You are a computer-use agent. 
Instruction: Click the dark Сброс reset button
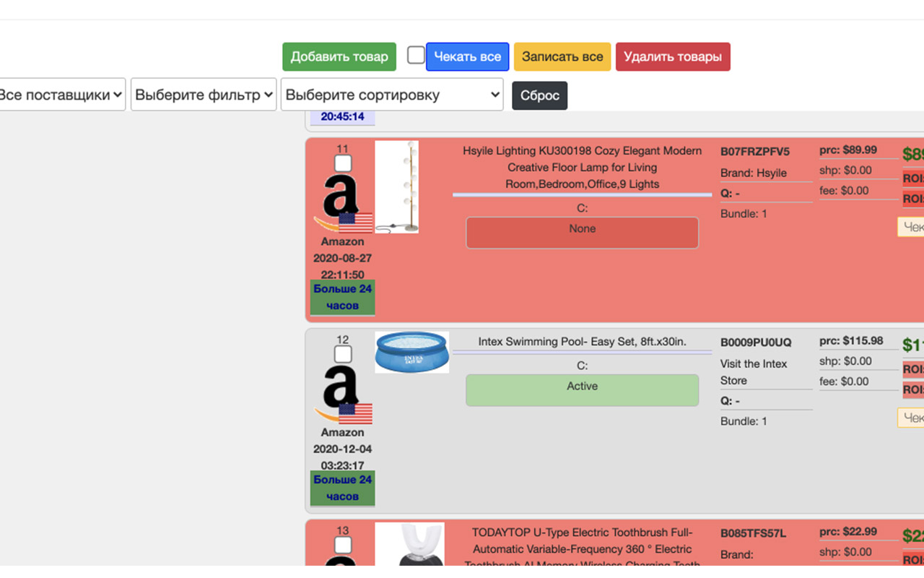[x=540, y=95]
